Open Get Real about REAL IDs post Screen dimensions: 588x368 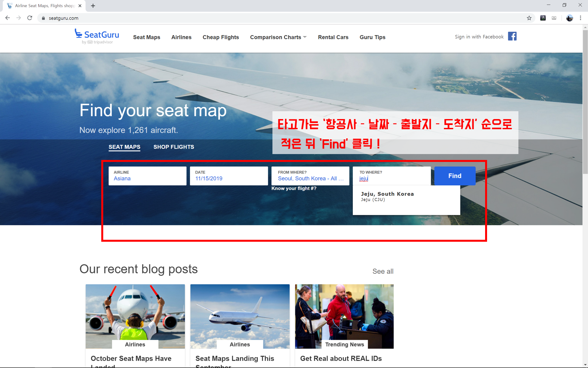341,359
